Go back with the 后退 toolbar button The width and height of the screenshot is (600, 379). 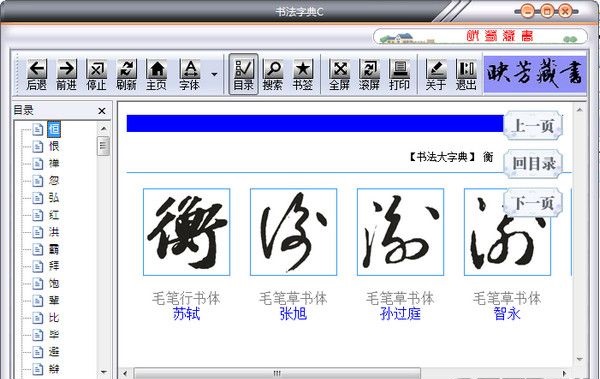(x=37, y=75)
